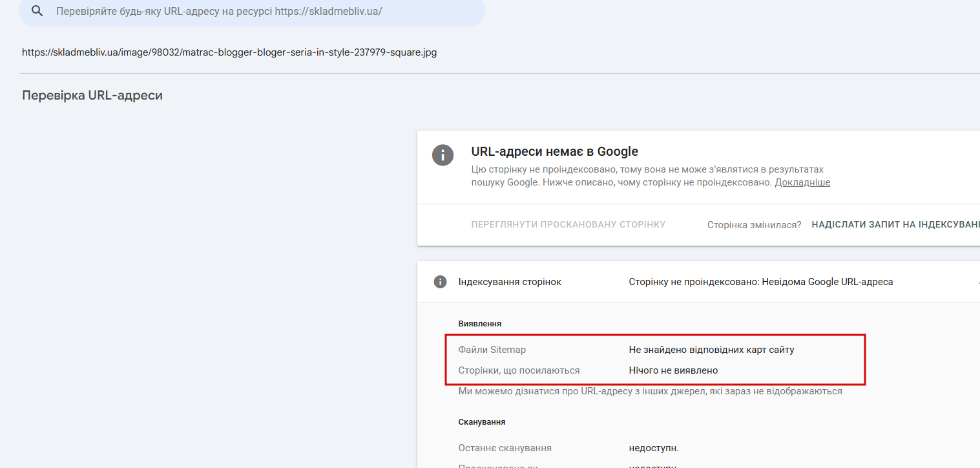
Task: Click the 'Виявлення' section heading
Action: pyautogui.click(x=480, y=323)
